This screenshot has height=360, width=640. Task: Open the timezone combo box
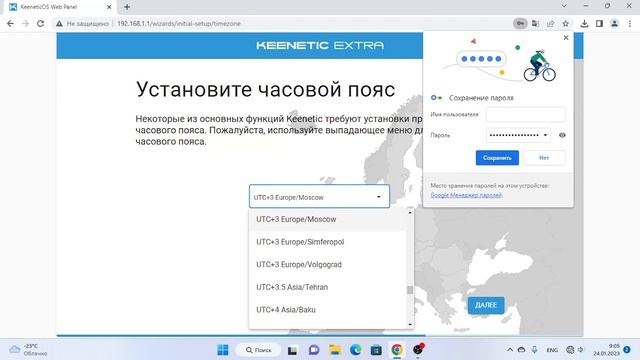pyautogui.click(x=319, y=197)
